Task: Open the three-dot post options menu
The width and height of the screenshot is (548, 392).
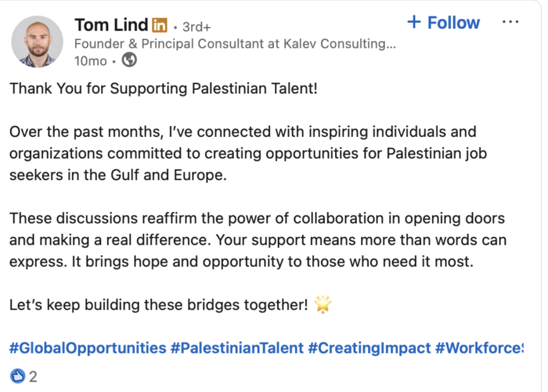Action: (510, 22)
